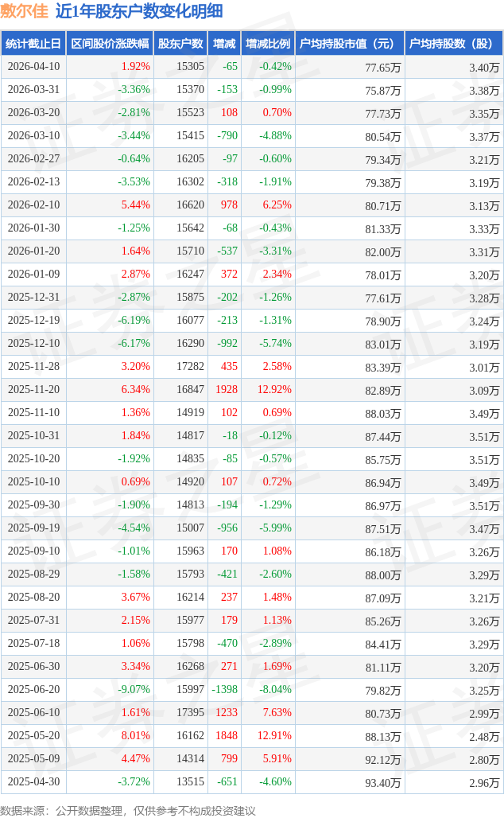Click the 统计截止日 column header
The height and width of the screenshot is (818, 504).
[x=33, y=44]
